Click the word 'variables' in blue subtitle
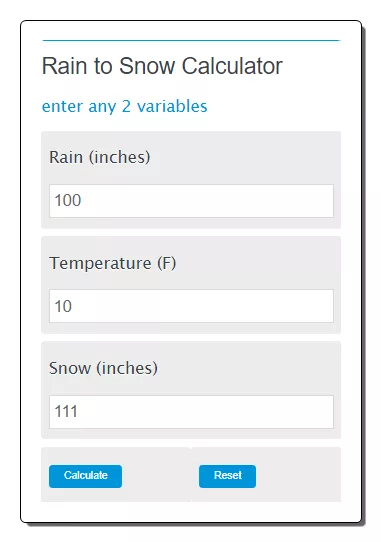The height and width of the screenshot is (542, 381). (172, 106)
